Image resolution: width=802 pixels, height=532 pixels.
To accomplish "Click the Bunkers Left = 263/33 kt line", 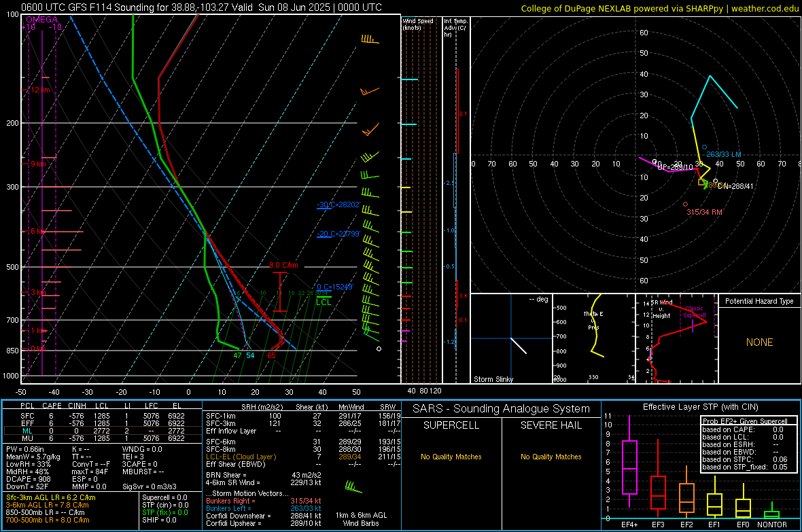I will tap(264, 508).
